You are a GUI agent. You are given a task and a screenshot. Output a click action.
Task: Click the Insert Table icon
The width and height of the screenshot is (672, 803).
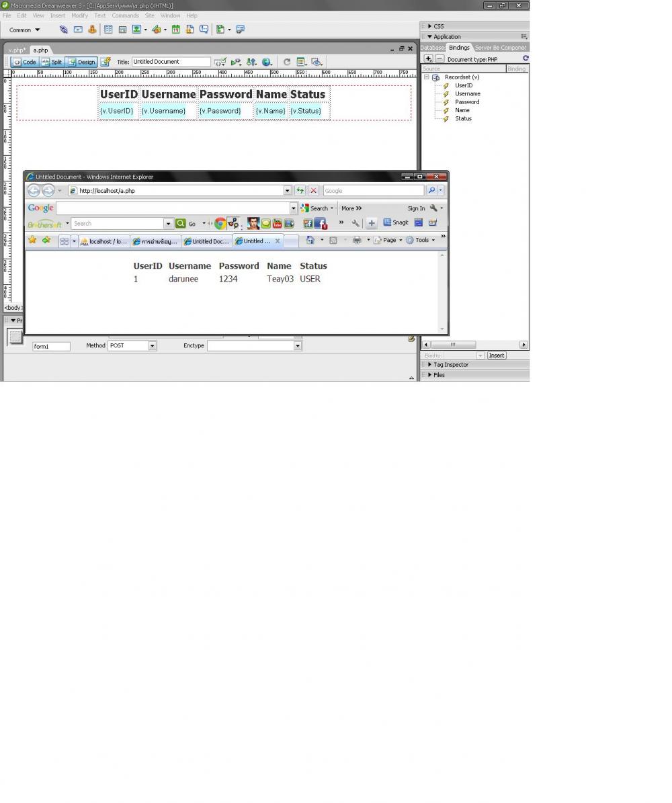point(108,30)
